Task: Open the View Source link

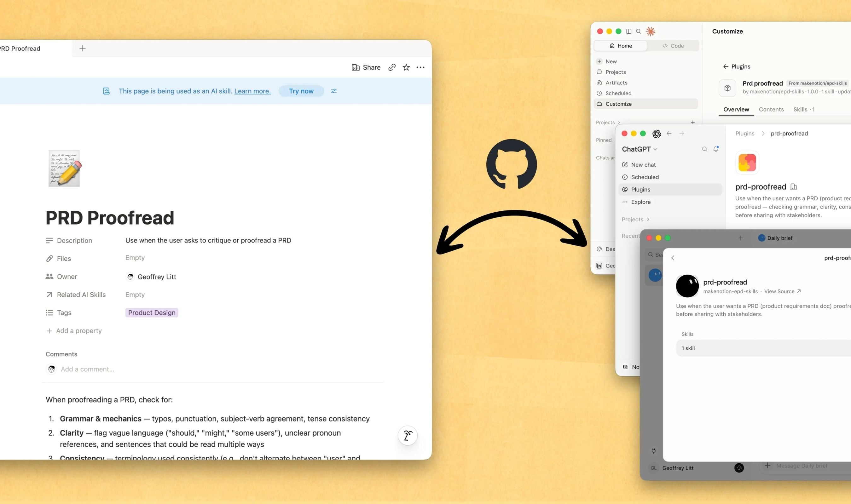Action: click(x=782, y=291)
